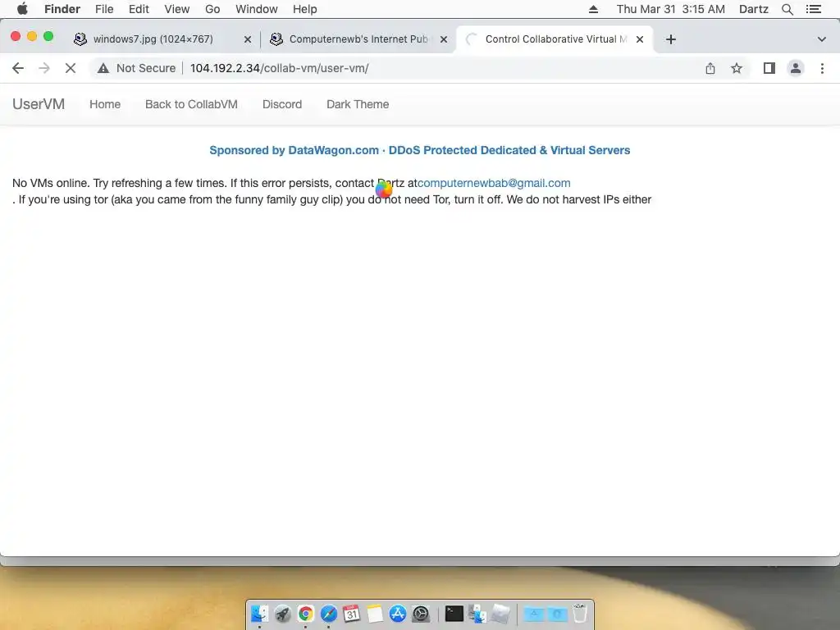Open the Discord navbar link
Screen dimensions: 840x630
pyautogui.click(x=282, y=104)
